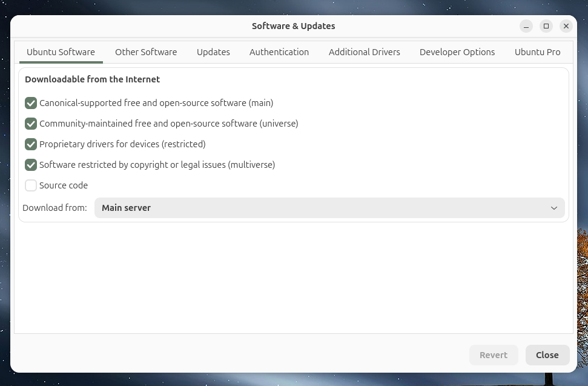Disable Proprietary drivers (restricted) checkbox
The height and width of the screenshot is (386, 588).
pyautogui.click(x=31, y=144)
